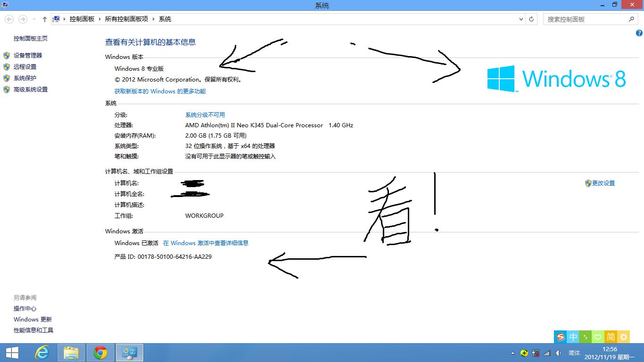Viewport: 644px width, 362px height.
Task: Open Device Manager shield icon link
Action: pyautogui.click(x=7, y=56)
